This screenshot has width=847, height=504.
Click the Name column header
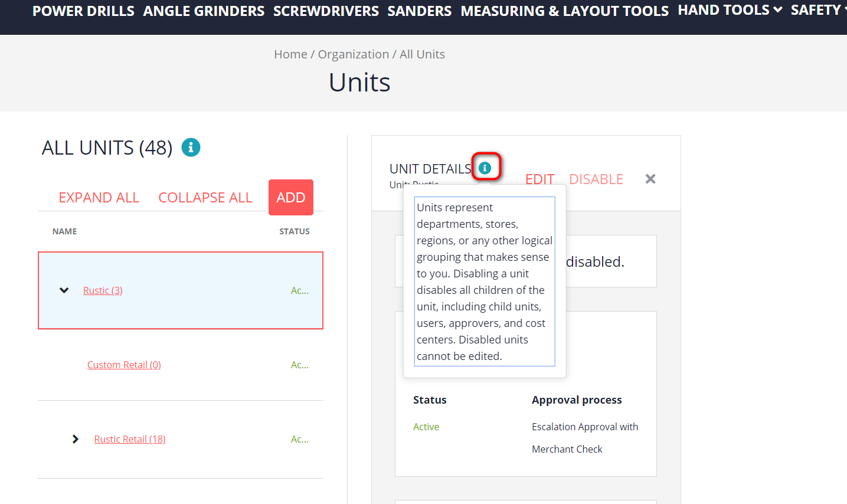click(x=64, y=231)
